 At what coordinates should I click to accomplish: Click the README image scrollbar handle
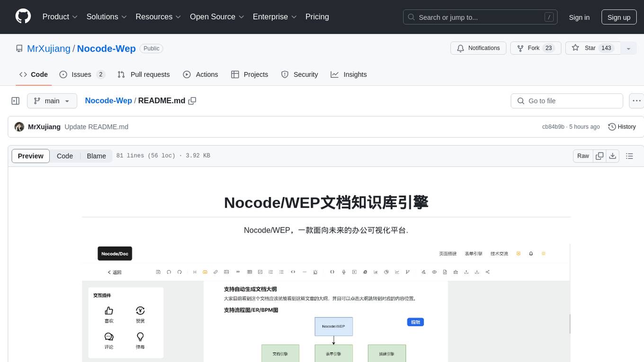(x=570, y=324)
